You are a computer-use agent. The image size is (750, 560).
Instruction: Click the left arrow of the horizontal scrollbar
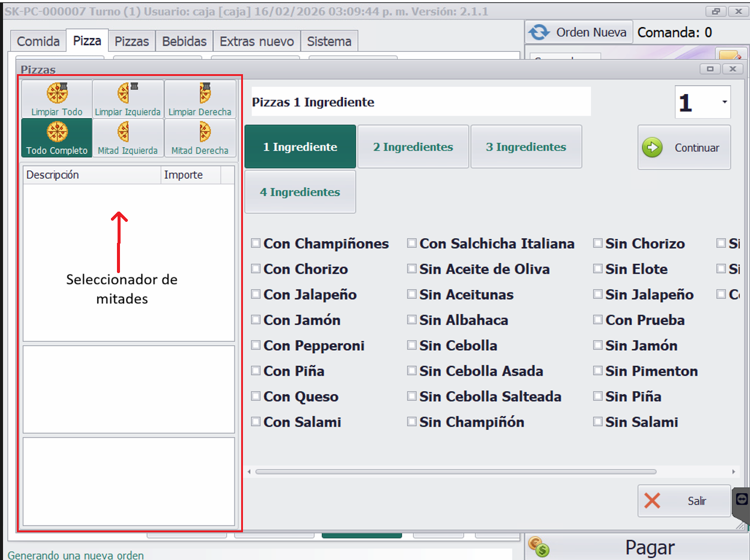tap(250, 471)
